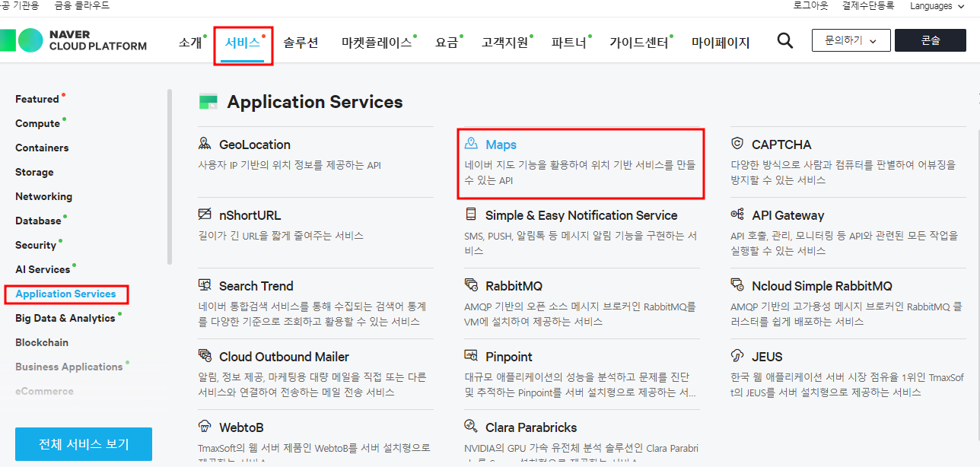
Task: Select Containers in the sidebar
Action: [42, 148]
